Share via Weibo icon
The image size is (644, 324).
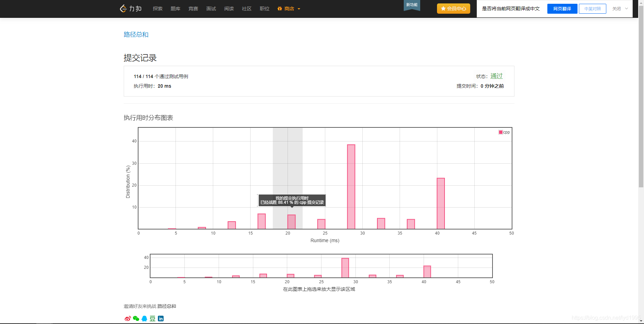(x=127, y=319)
